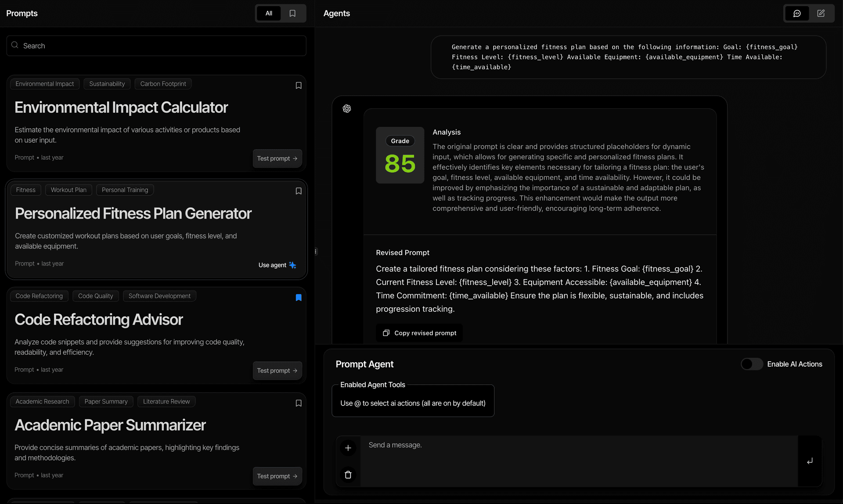Select the All prompts tab
The height and width of the screenshot is (504, 843).
pyautogui.click(x=269, y=13)
